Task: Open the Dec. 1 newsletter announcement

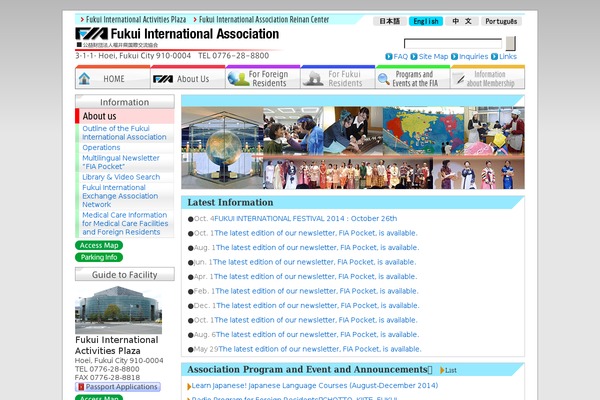Action: point(318,305)
